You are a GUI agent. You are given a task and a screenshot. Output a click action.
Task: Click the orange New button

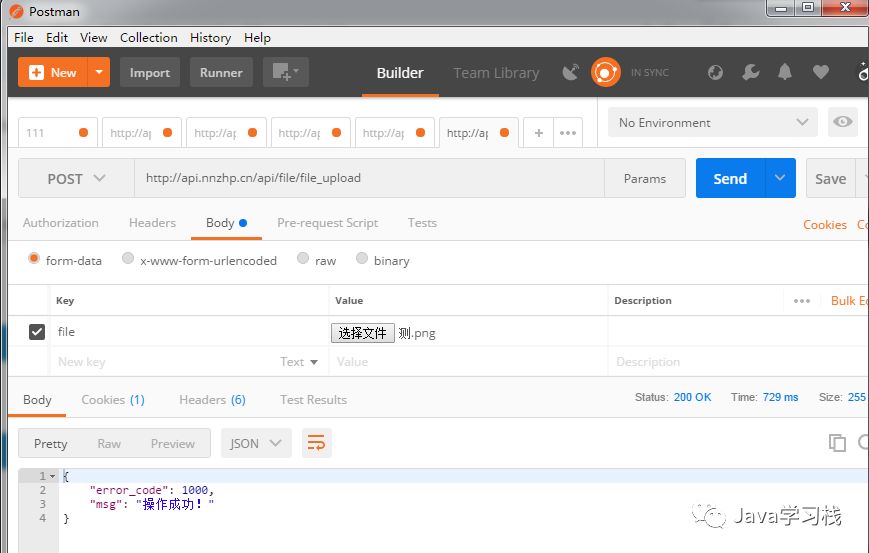point(52,73)
